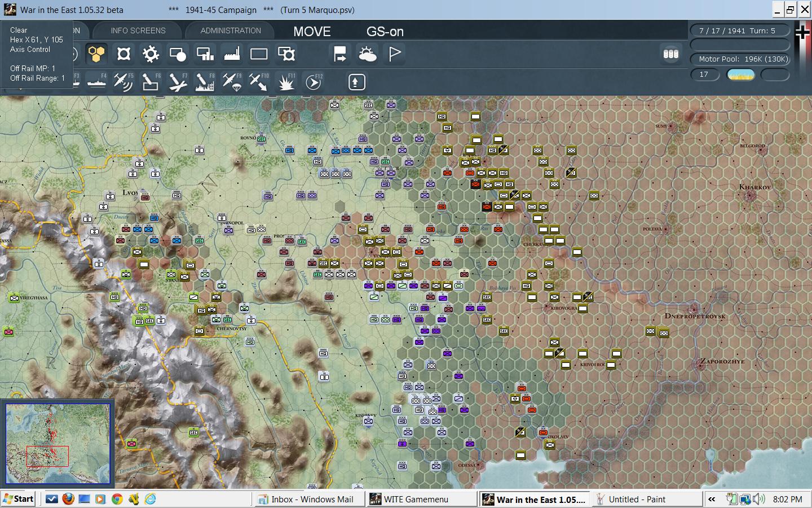The width and height of the screenshot is (812, 508).
Task: Switch to Untitled - Paint taskbar item
Action: click(647, 500)
